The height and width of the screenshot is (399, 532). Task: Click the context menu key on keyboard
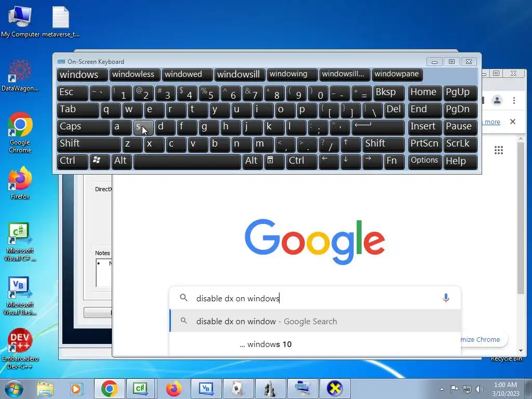274,161
